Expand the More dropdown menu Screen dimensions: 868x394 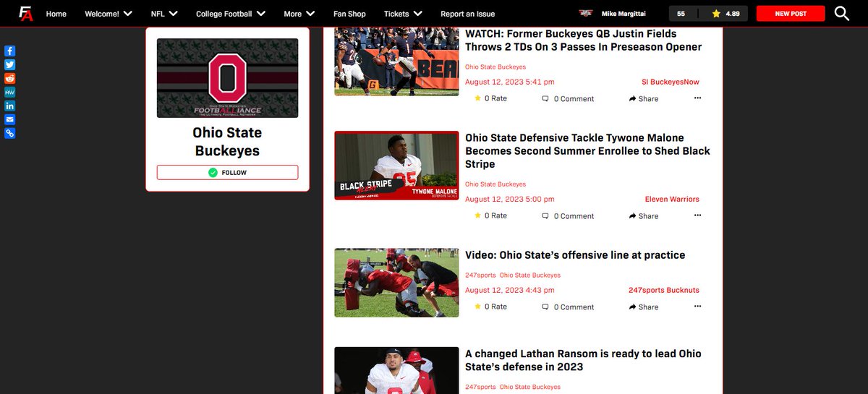point(299,13)
